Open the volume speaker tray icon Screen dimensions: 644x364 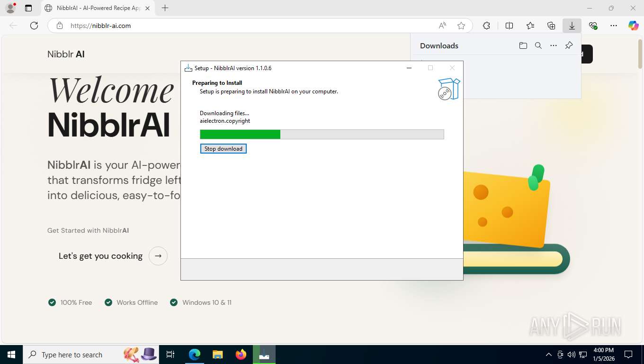point(572,355)
